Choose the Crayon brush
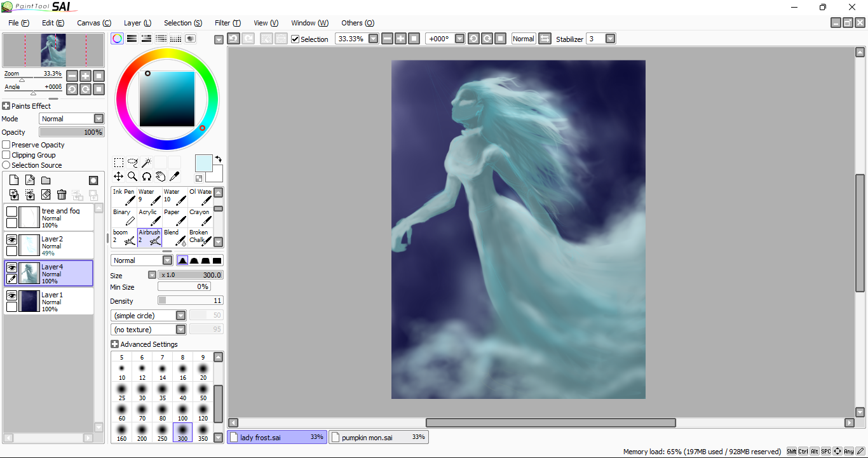 point(200,217)
